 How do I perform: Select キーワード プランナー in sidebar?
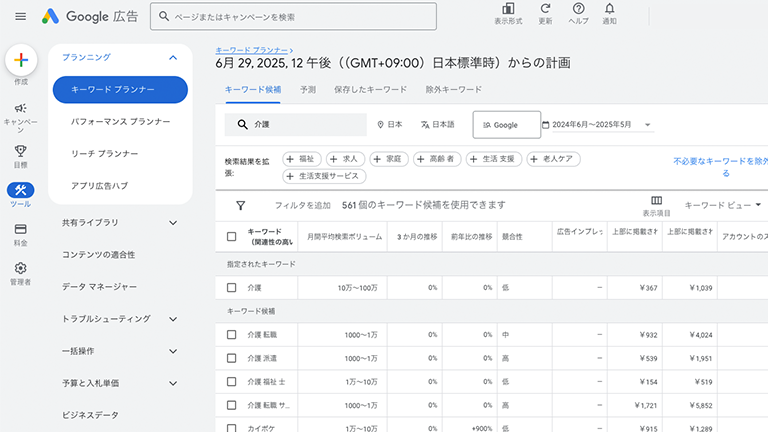[120, 90]
